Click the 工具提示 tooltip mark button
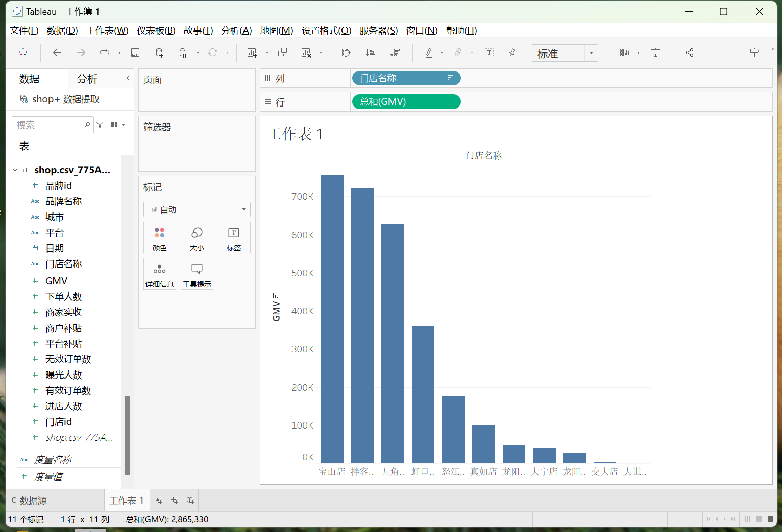 pyautogui.click(x=197, y=274)
